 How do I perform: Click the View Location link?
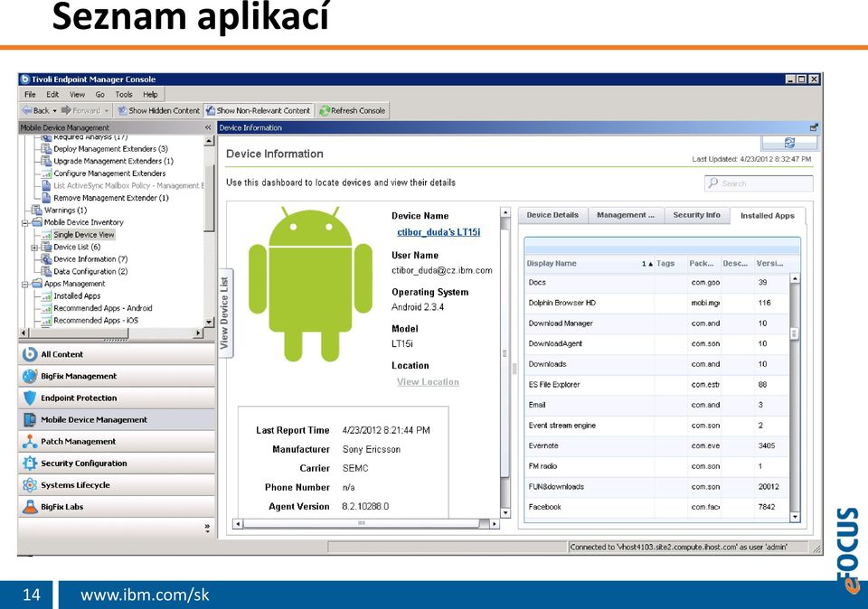pos(428,381)
